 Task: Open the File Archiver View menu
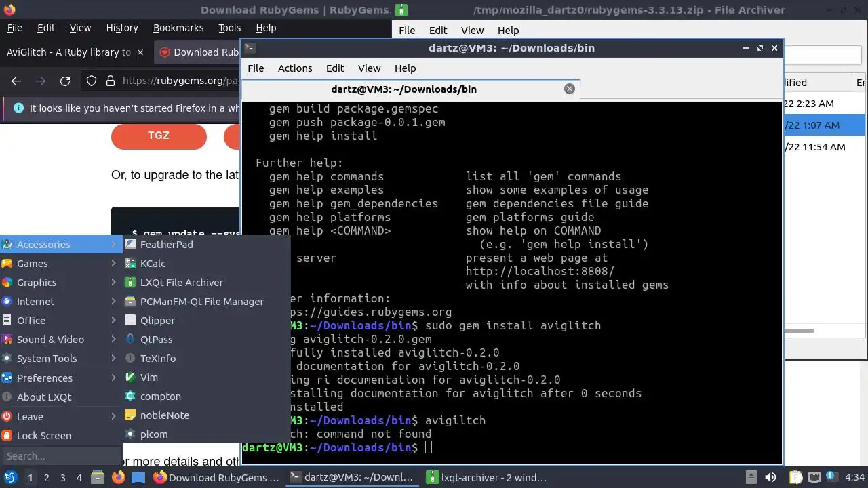click(472, 30)
